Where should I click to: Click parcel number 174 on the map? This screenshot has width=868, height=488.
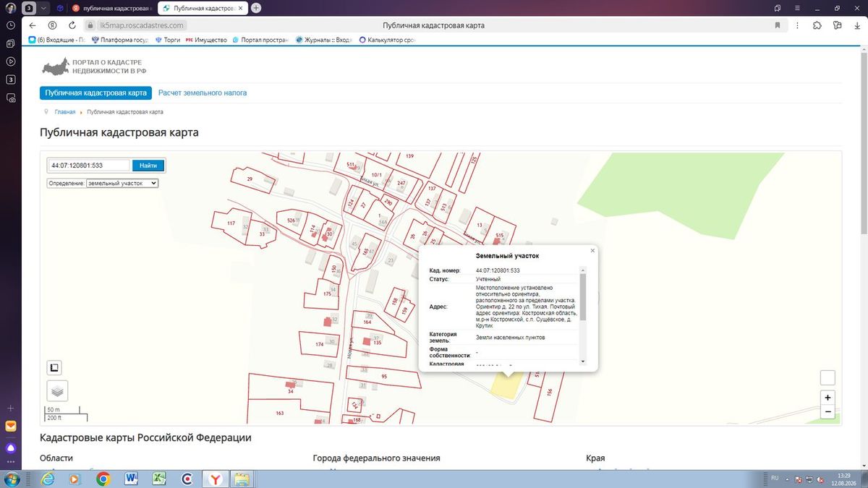pyautogui.click(x=319, y=345)
